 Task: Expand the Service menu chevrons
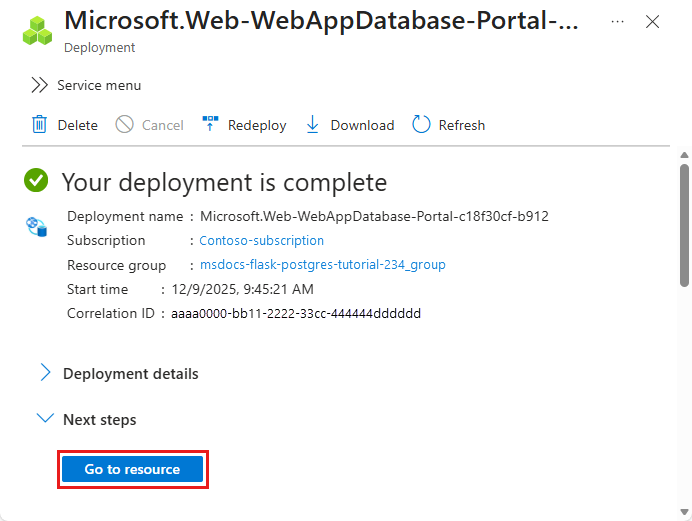click(39, 85)
